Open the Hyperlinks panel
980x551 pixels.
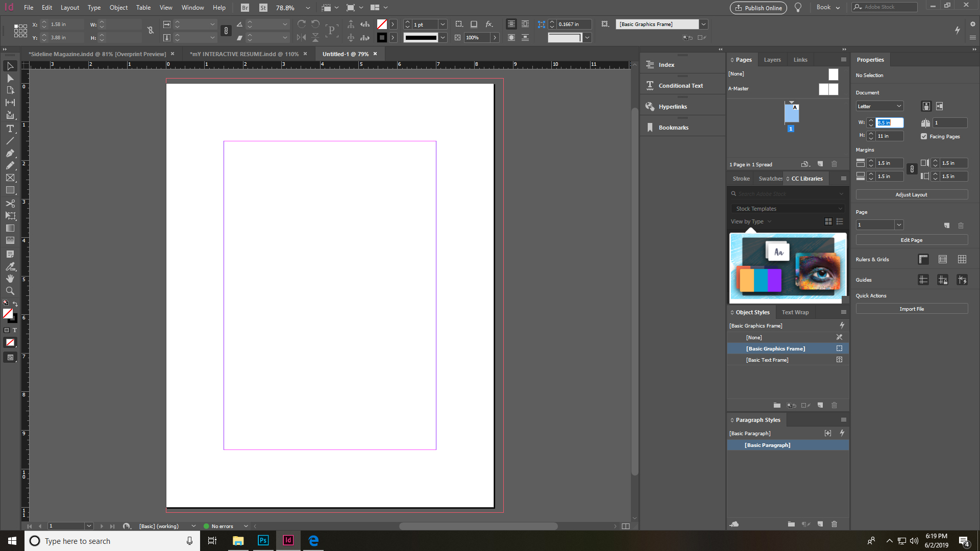[x=672, y=107]
